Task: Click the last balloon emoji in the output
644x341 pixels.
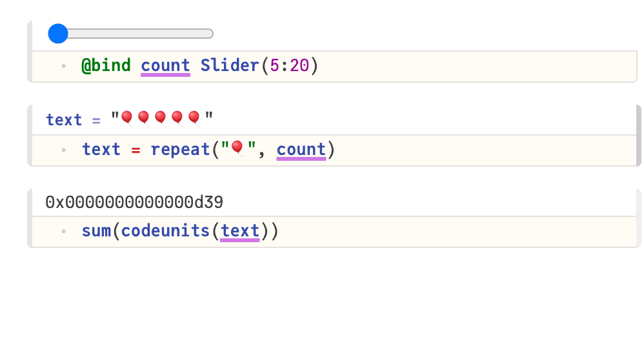Action: (x=194, y=118)
